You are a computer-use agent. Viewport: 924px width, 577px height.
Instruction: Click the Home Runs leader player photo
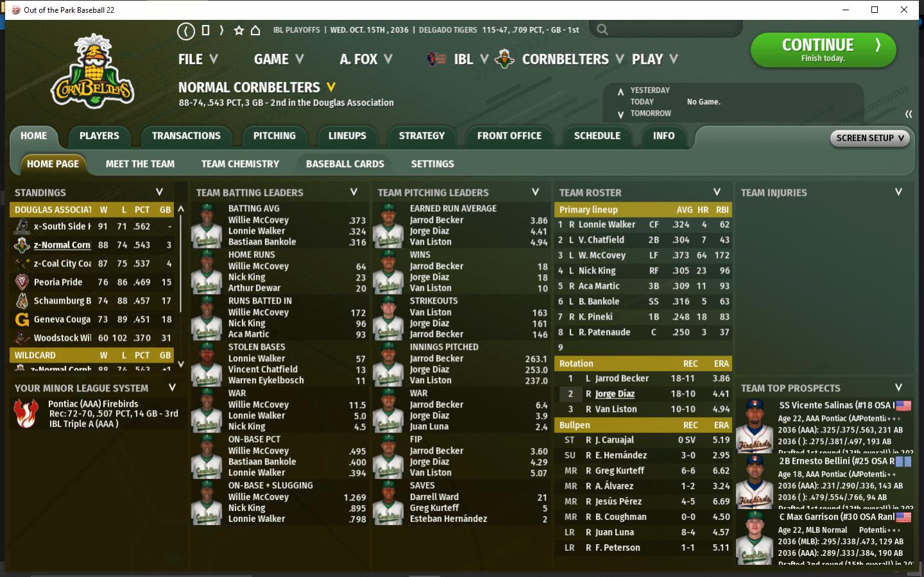coord(207,271)
